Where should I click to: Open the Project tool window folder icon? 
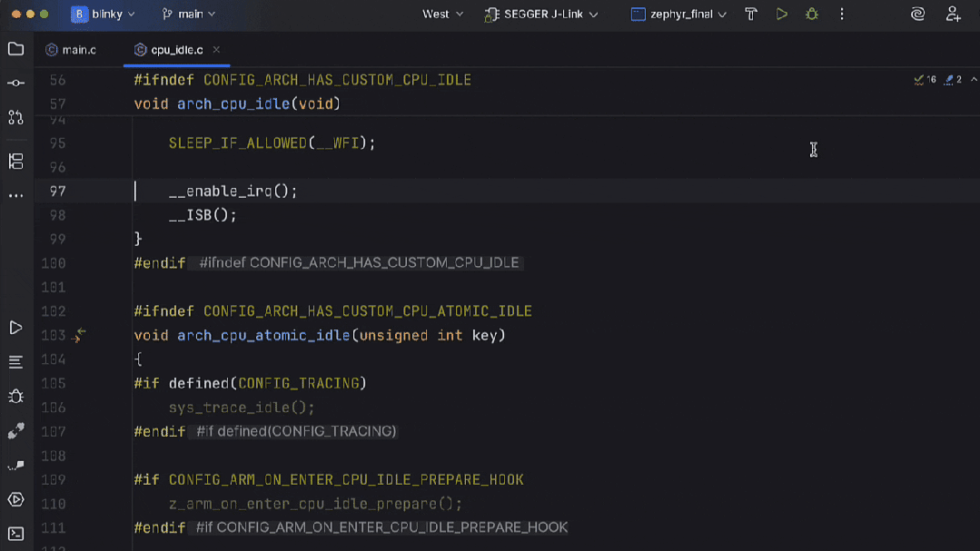coord(15,49)
